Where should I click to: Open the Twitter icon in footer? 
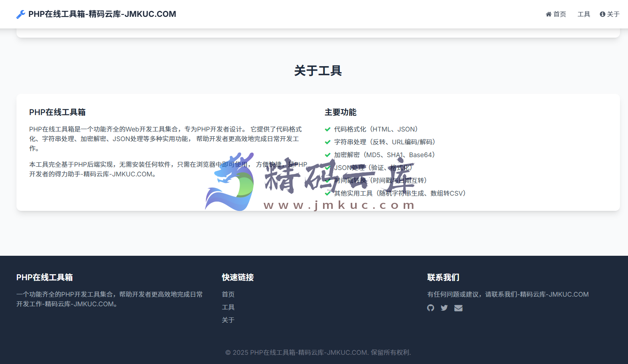(x=444, y=308)
